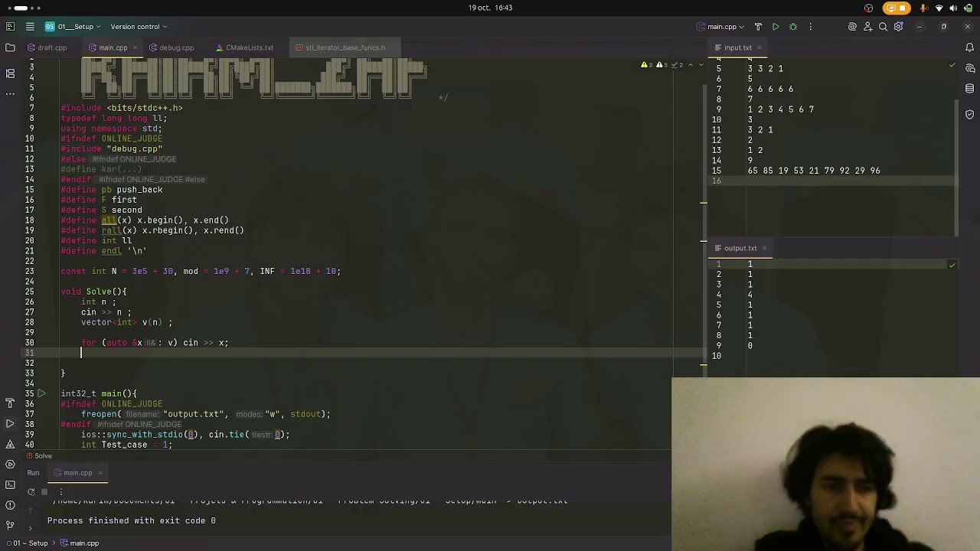
Task: Open the Problems tool window
Action: [10, 505]
